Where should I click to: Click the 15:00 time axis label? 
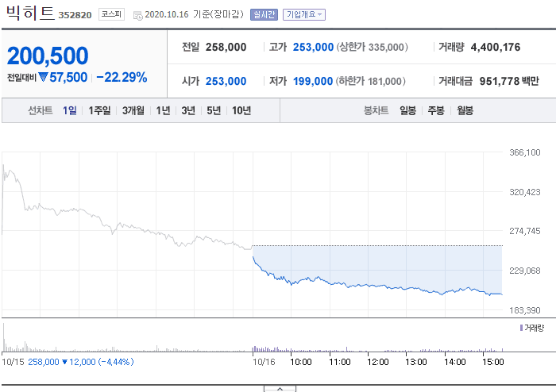coord(493,362)
